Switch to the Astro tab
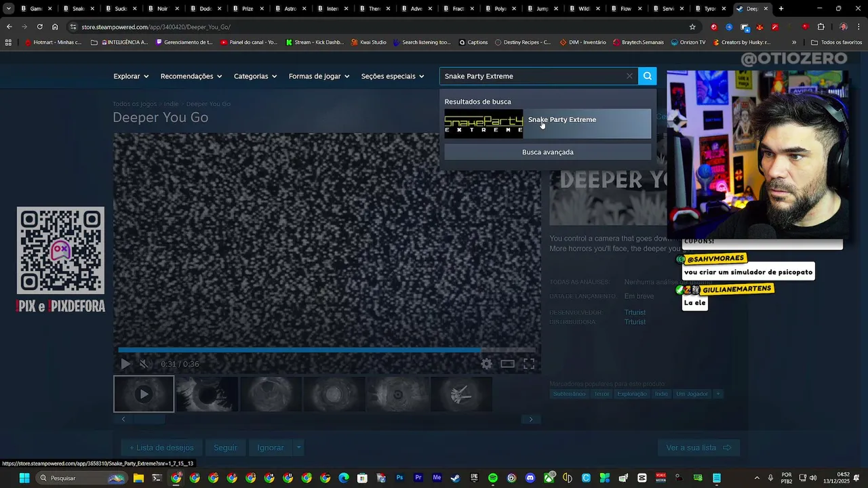868x488 pixels. 290,9
